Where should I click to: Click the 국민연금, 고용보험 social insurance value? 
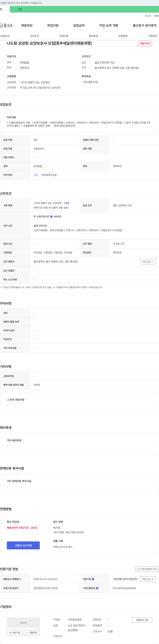click(53, 252)
